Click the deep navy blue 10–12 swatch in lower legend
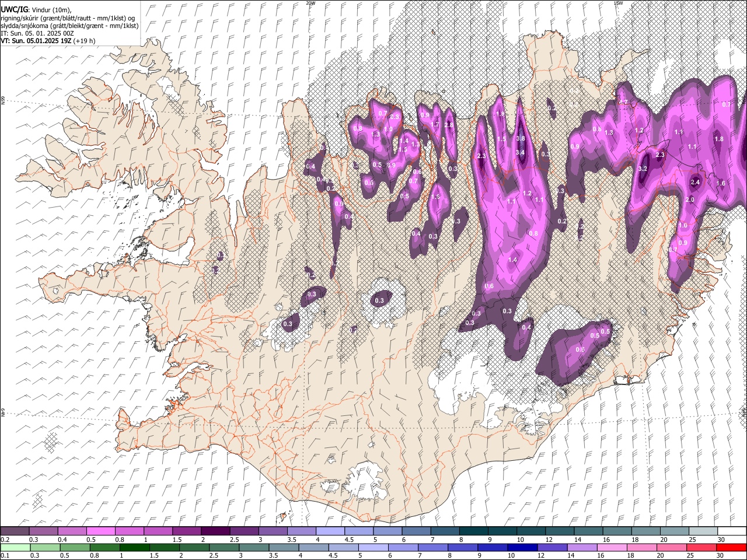Viewport: 747px width, 560px height. click(x=522, y=548)
